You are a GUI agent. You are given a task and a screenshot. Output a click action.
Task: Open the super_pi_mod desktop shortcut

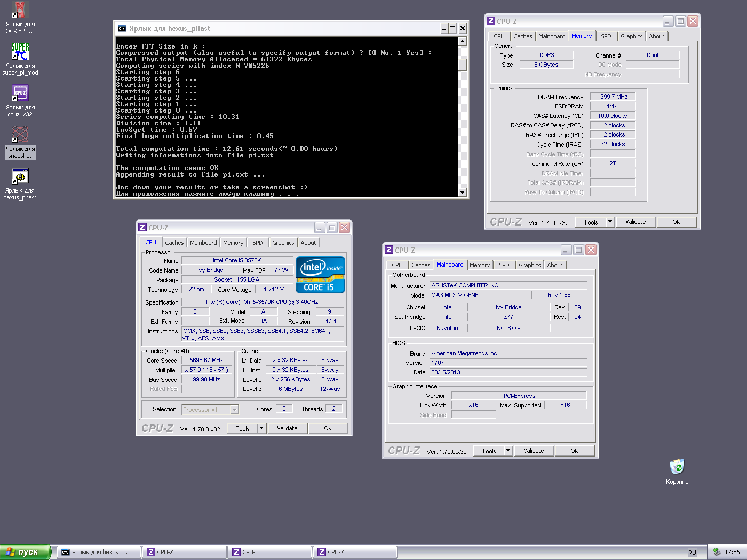pos(20,59)
